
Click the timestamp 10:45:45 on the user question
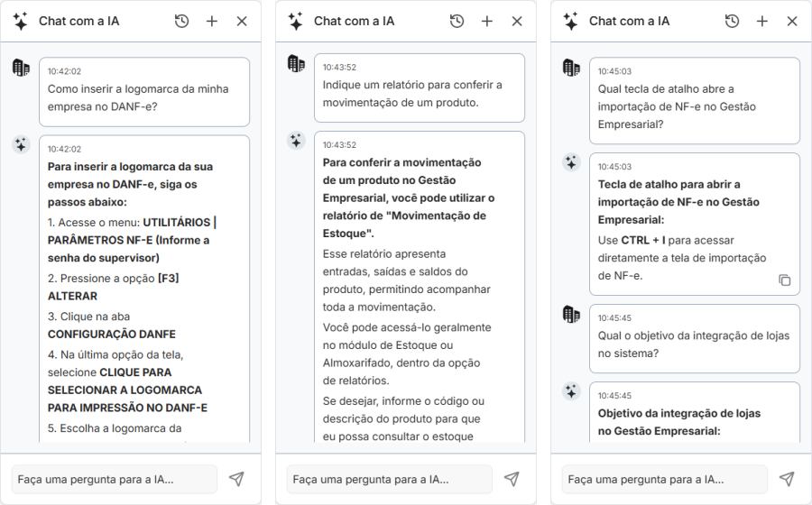(614, 318)
